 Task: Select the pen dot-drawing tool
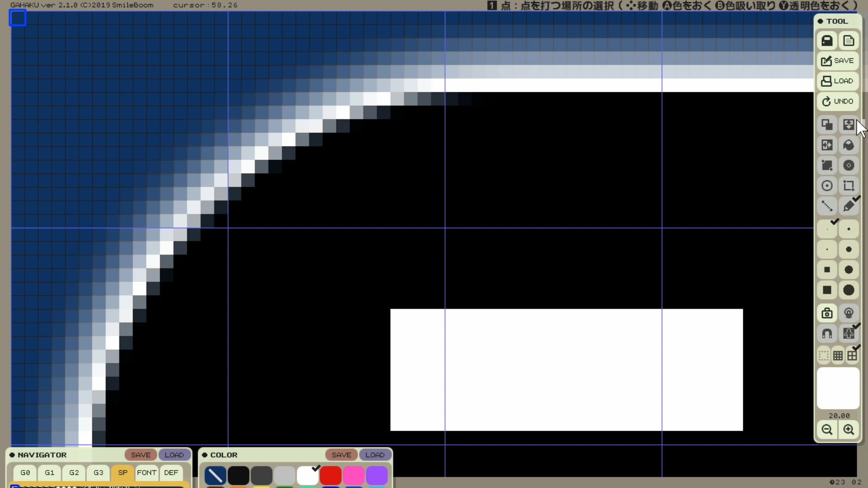849,206
